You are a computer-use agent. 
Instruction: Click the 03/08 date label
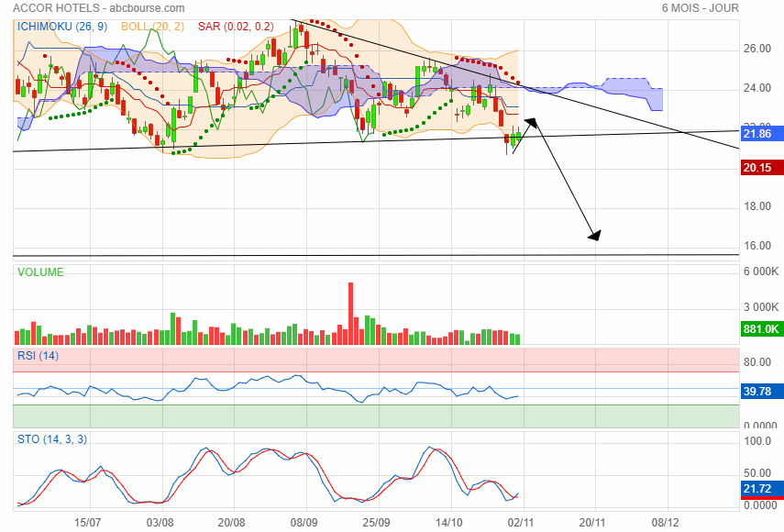160,523
